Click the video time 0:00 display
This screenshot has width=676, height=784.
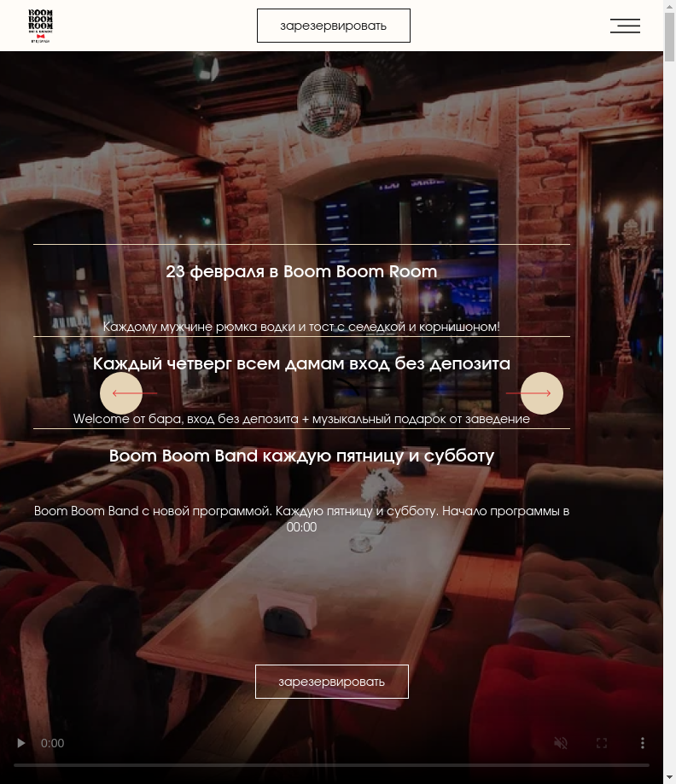click(53, 744)
